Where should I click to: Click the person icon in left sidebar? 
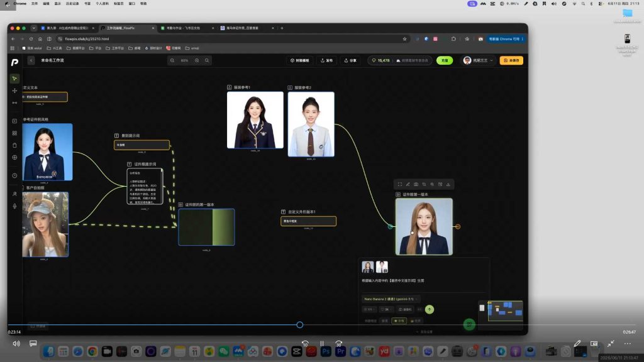pyautogui.click(x=14, y=194)
